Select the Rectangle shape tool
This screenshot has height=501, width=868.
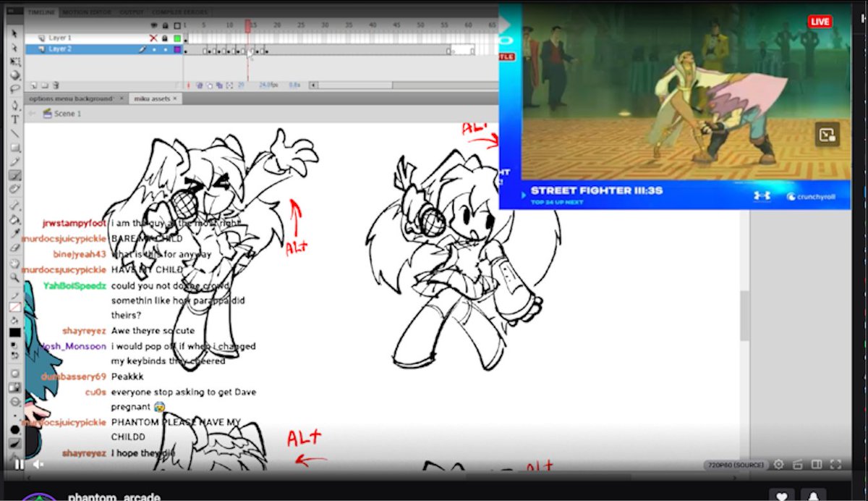(x=14, y=148)
